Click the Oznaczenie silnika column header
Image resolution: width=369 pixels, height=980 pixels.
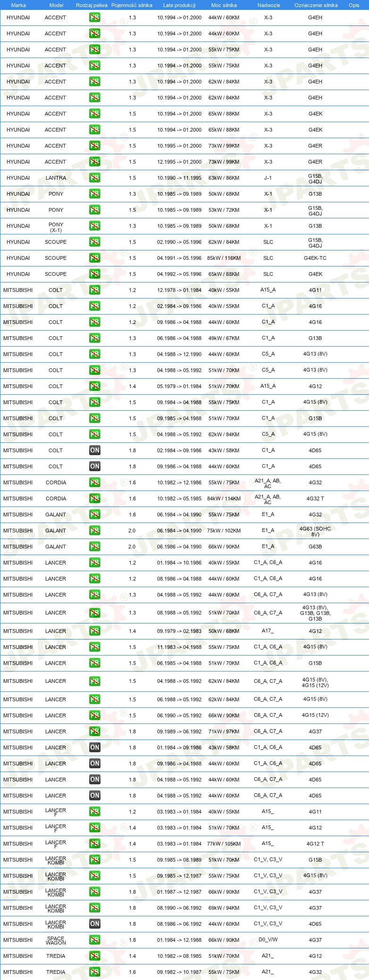[x=316, y=5]
